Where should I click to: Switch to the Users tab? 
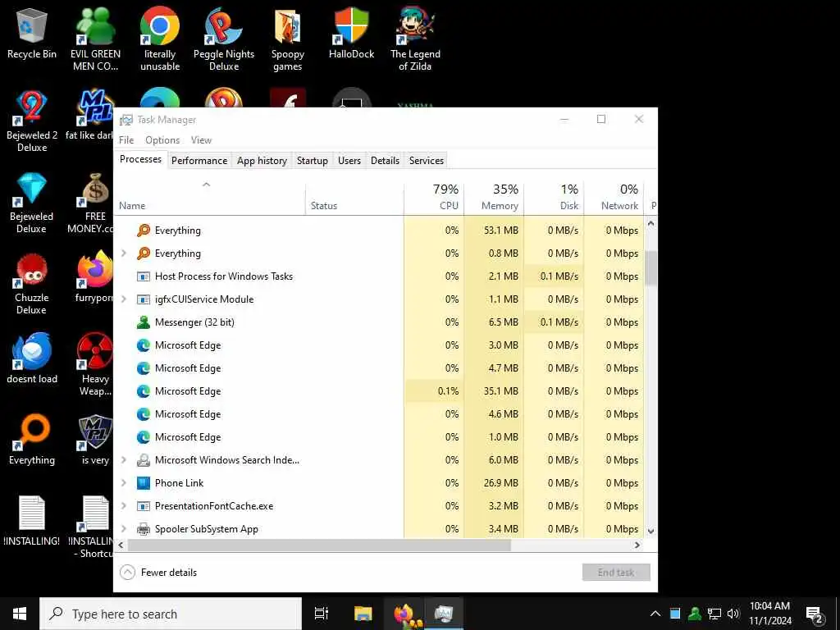coord(349,160)
